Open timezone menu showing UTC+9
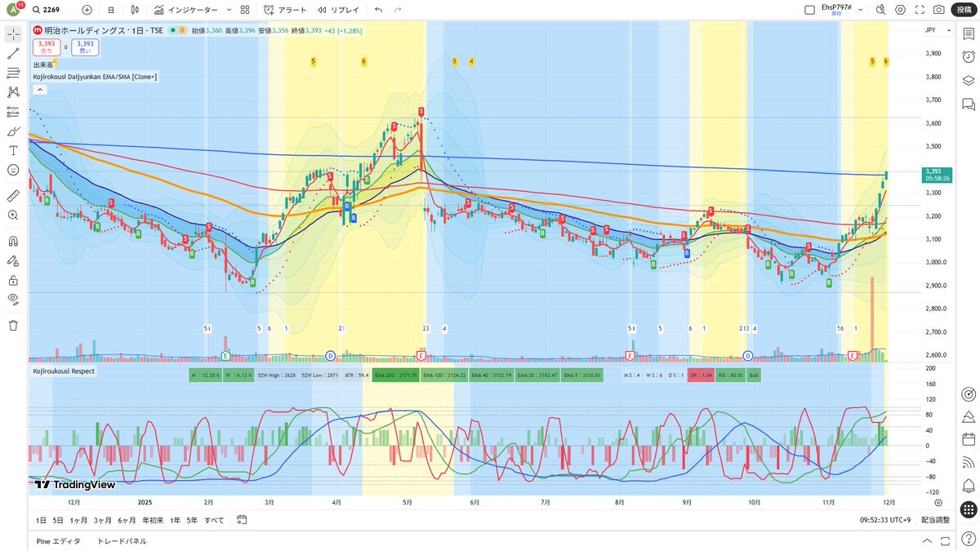Screen dimensions: 980x551 point(886,520)
